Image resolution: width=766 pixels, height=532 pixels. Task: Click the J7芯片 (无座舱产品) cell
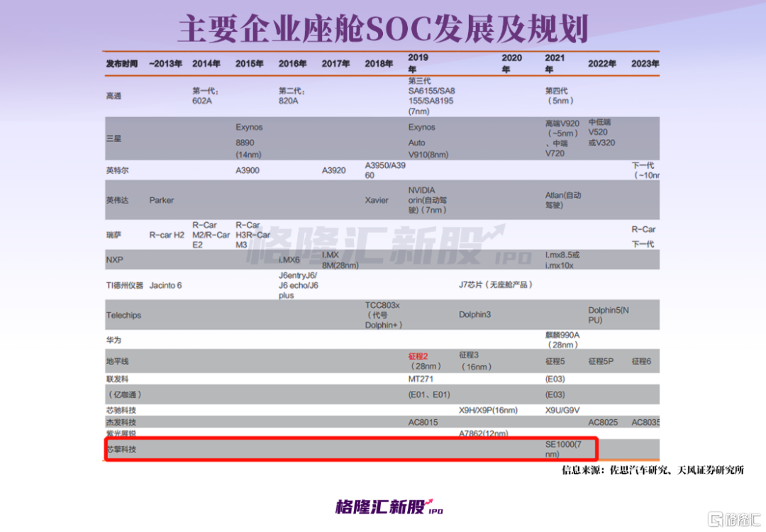tap(495, 284)
